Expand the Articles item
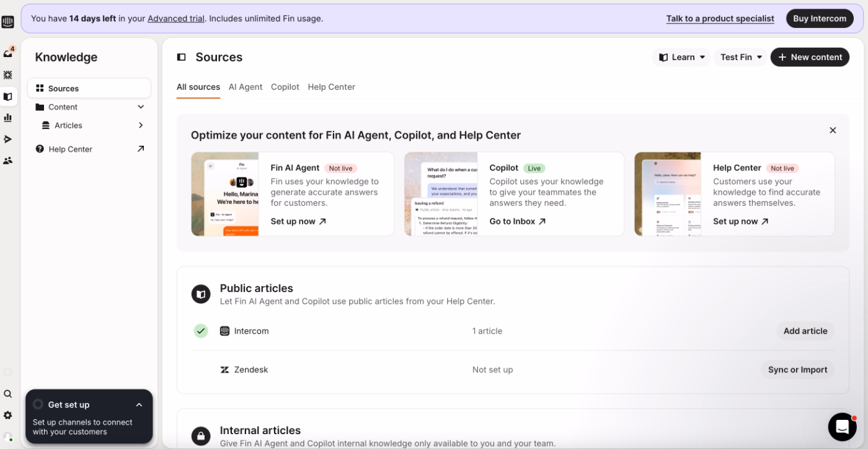The image size is (868, 449). coord(141,125)
